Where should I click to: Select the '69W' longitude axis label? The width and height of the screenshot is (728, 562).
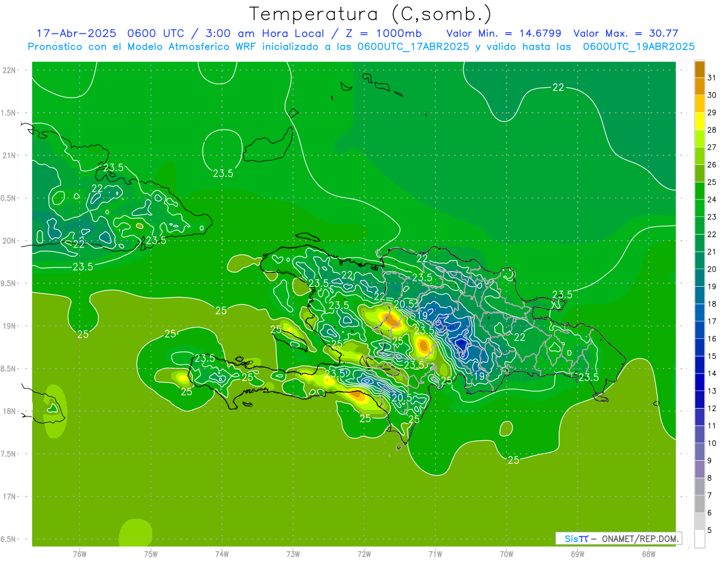point(577,554)
